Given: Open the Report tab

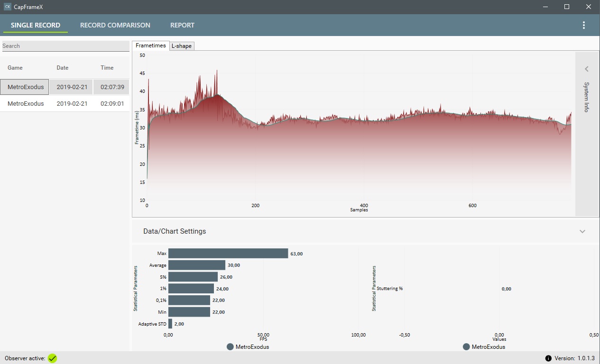Looking at the screenshot, I should click(x=182, y=25).
